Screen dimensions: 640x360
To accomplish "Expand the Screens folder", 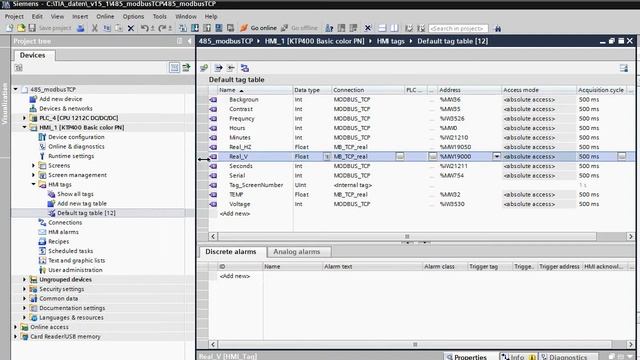I will 33,165.
